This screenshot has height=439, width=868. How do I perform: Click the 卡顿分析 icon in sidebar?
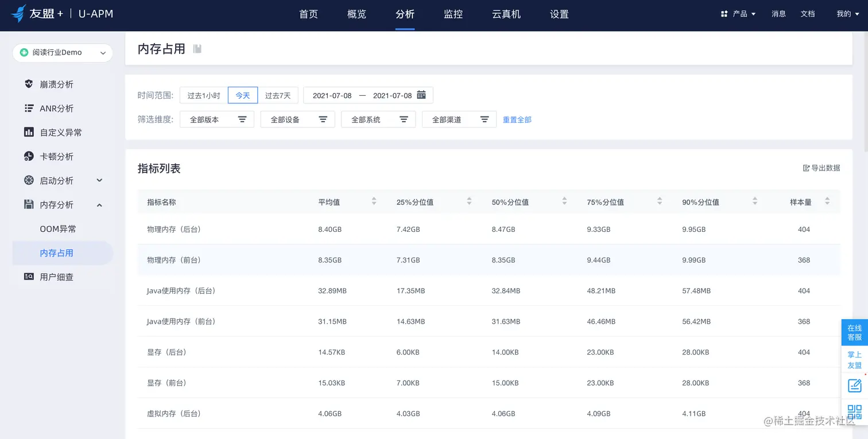pyautogui.click(x=29, y=156)
